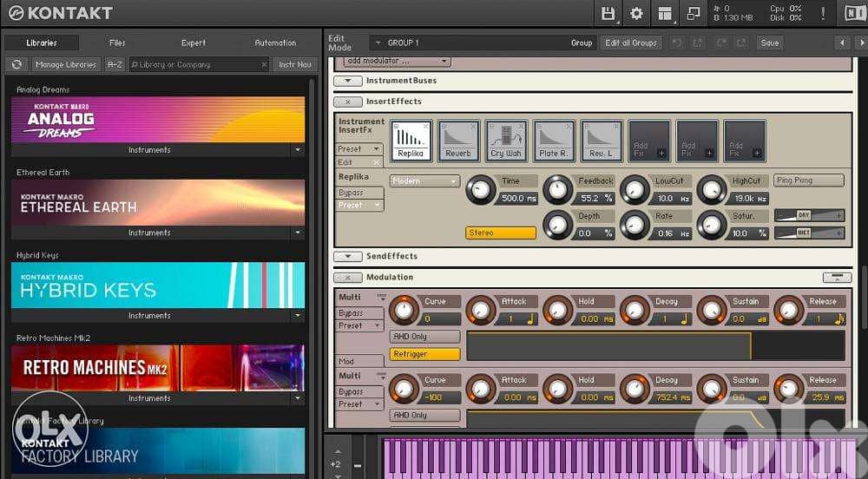Expand the SendEffects section
This screenshot has height=479, width=868.
pos(348,257)
